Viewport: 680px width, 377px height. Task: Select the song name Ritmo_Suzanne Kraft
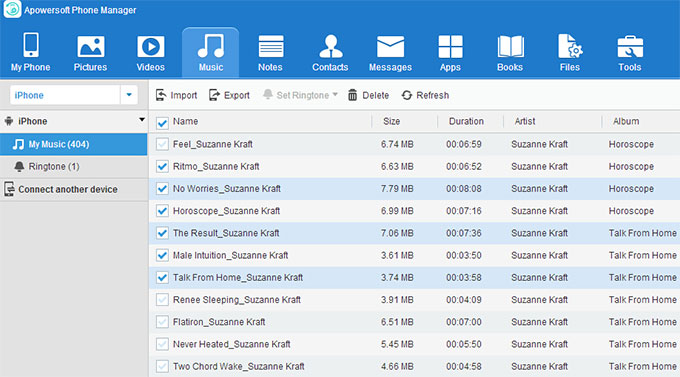pos(216,167)
